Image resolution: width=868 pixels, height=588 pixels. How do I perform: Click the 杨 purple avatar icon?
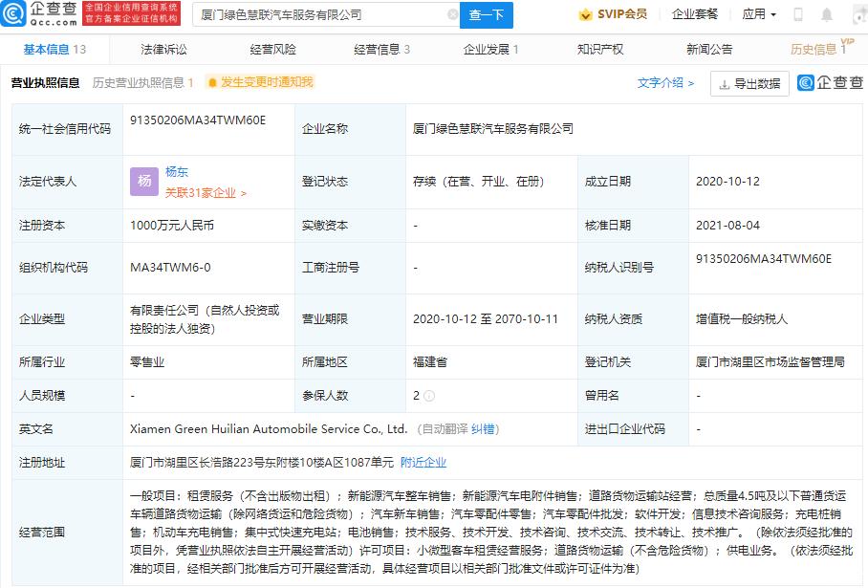[x=144, y=182]
